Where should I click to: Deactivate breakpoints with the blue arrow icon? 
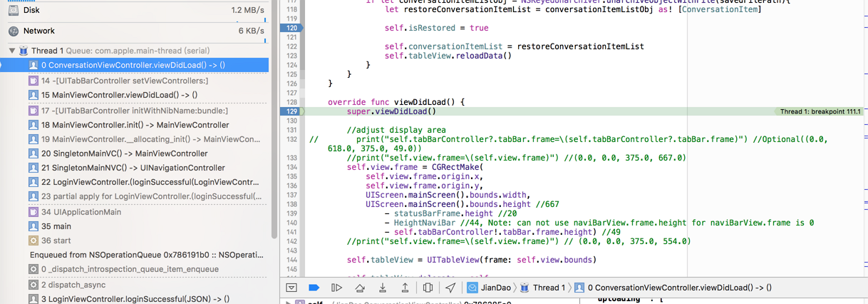tap(314, 288)
